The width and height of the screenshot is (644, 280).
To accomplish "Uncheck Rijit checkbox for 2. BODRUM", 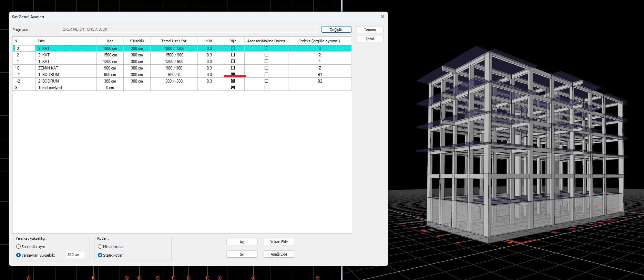I will [x=233, y=81].
